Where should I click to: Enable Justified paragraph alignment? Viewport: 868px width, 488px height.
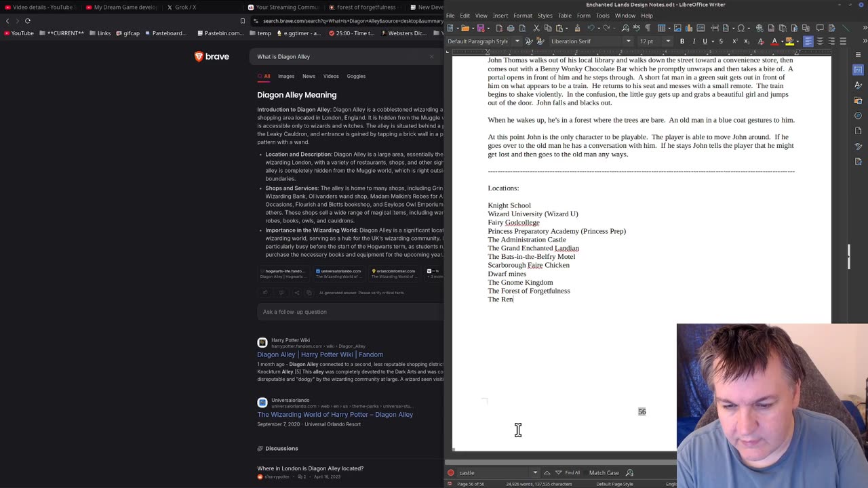(843, 41)
